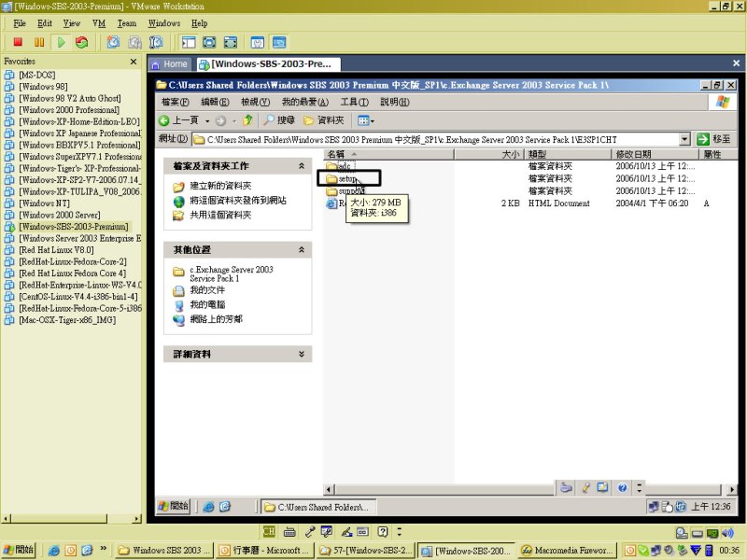
Task: Select [Windows 2000 Server] in Favorites
Action: (x=60, y=215)
